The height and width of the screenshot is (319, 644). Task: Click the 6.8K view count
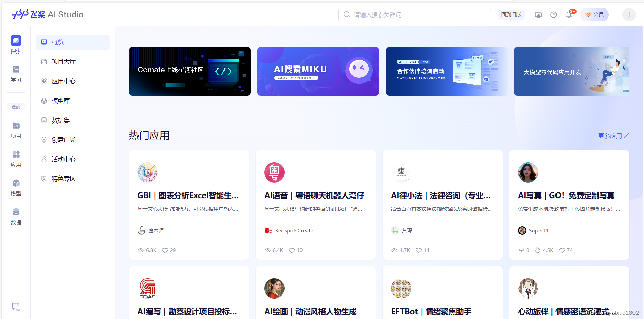coord(147,250)
